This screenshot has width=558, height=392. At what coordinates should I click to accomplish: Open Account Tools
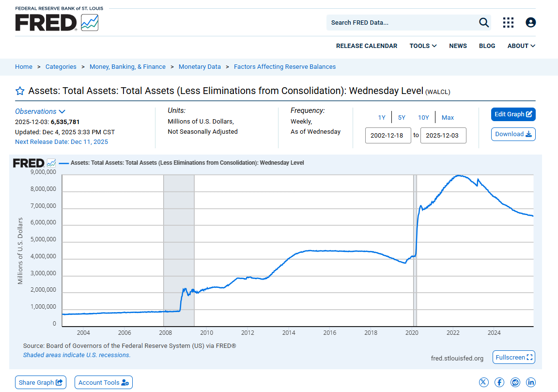tap(104, 382)
